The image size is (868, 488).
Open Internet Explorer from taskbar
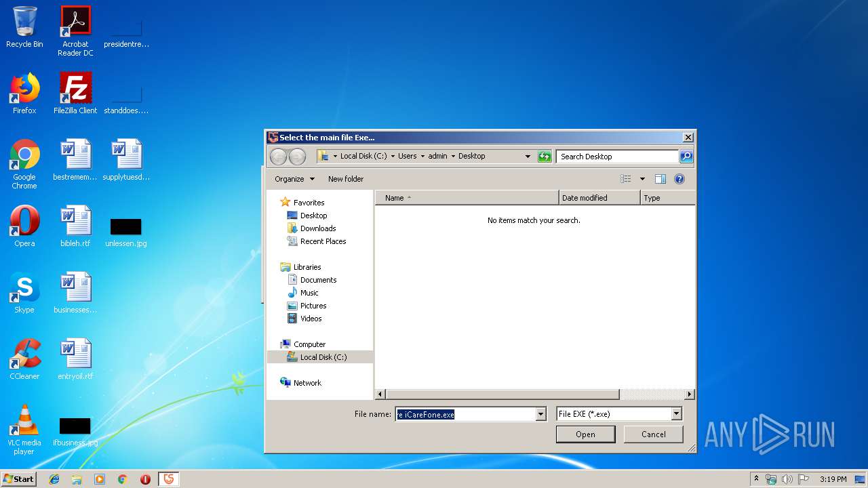(54, 479)
